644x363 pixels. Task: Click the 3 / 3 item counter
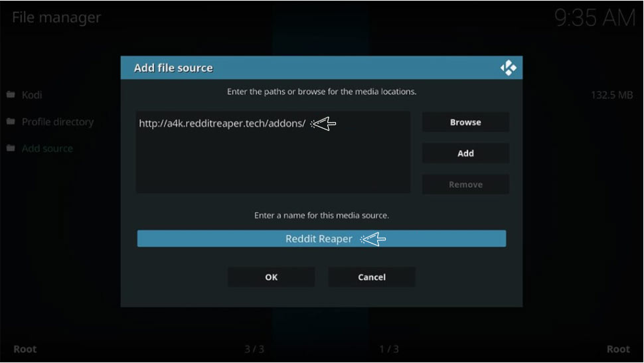coord(254,349)
